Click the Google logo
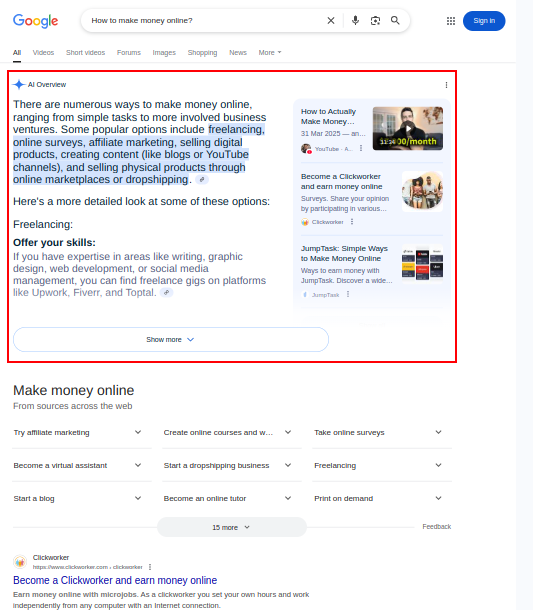533x610 pixels. [x=35, y=21]
